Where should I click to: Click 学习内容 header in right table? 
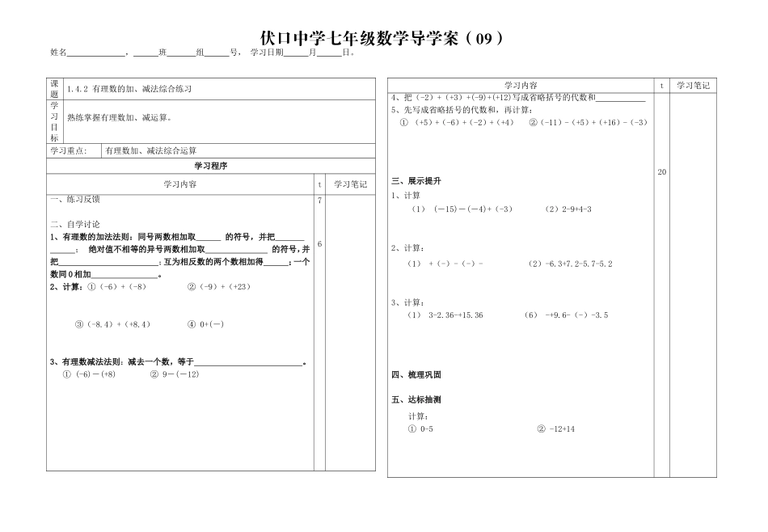click(x=521, y=86)
